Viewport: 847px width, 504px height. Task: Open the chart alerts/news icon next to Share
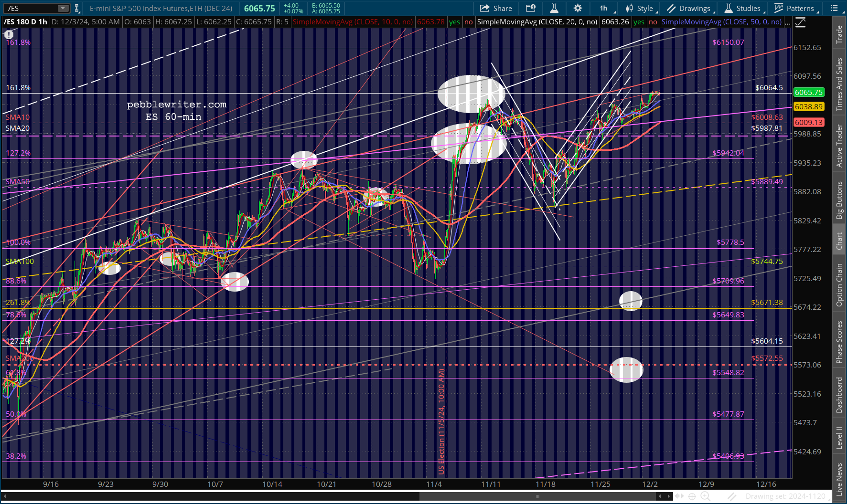pyautogui.click(x=531, y=8)
